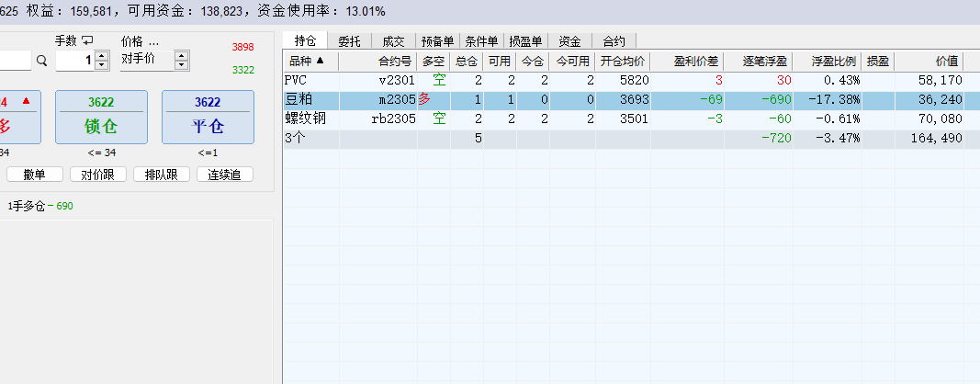Viewport: 980px width, 384px height.
Task: Click the 撤单 cancel order button
Action: pos(34,175)
